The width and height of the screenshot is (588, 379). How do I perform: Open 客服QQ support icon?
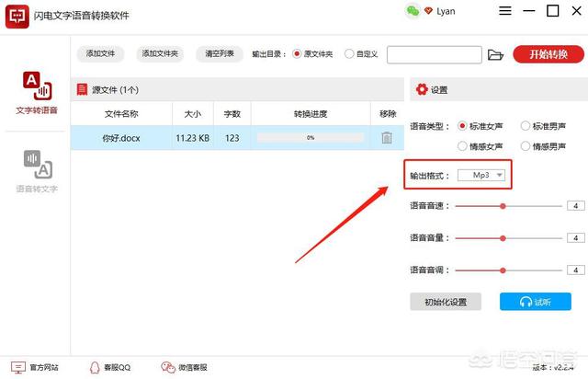(x=95, y=366)
